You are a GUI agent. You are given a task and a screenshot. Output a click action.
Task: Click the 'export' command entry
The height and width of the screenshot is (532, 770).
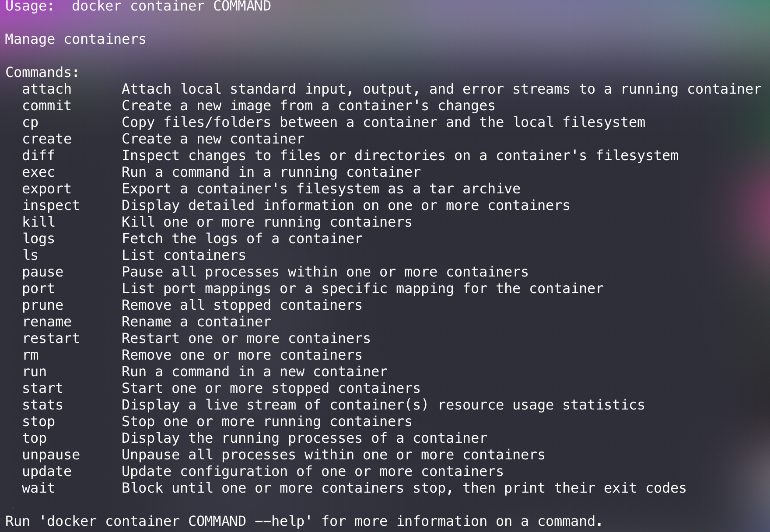tap(46, 189)
